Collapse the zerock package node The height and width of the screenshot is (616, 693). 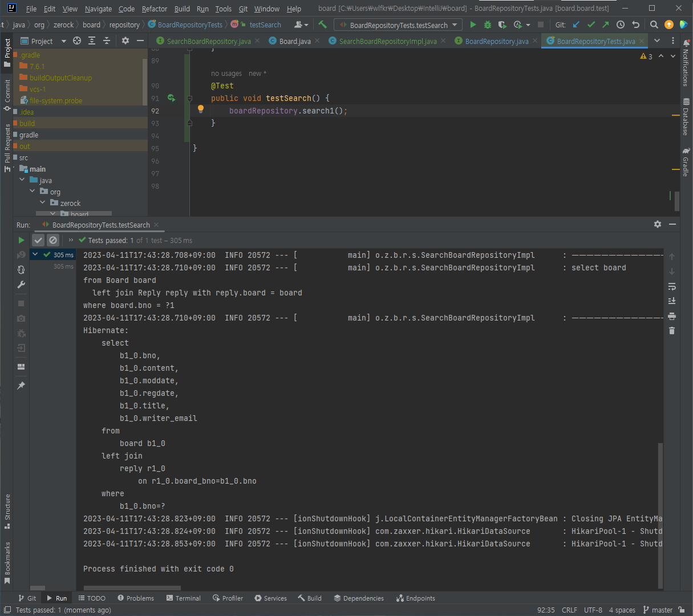[42, 202]
